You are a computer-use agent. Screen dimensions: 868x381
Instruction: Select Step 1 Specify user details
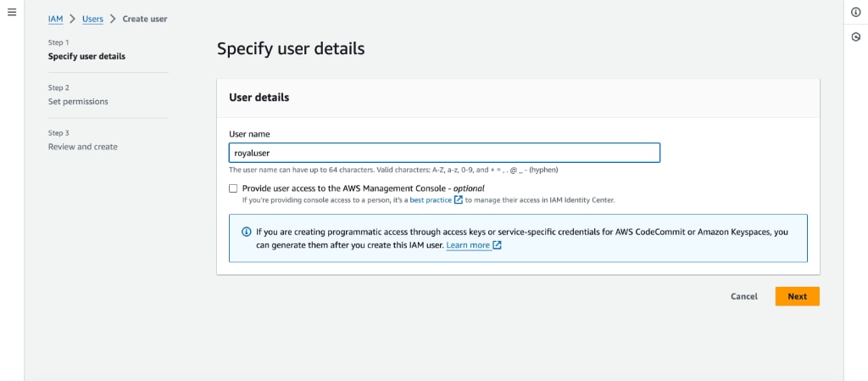pyautogui.click(x=87, y=57)
